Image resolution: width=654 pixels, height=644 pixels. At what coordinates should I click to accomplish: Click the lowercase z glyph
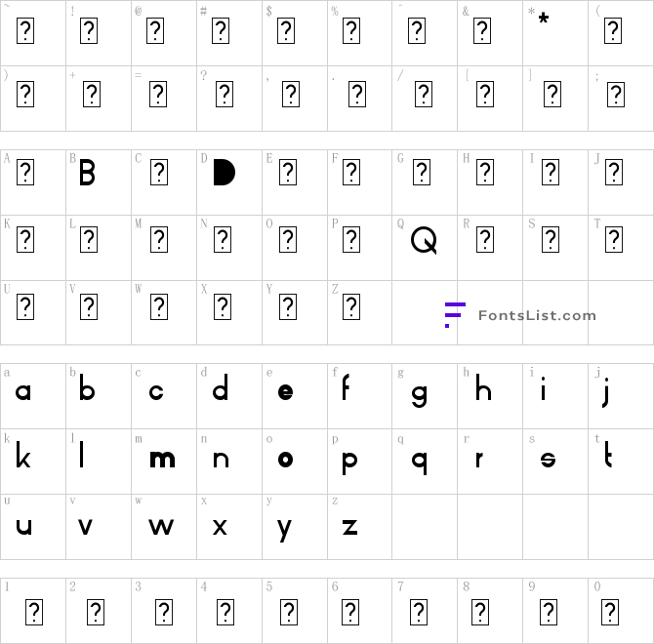pyautogui.click(x=350, y=527)
